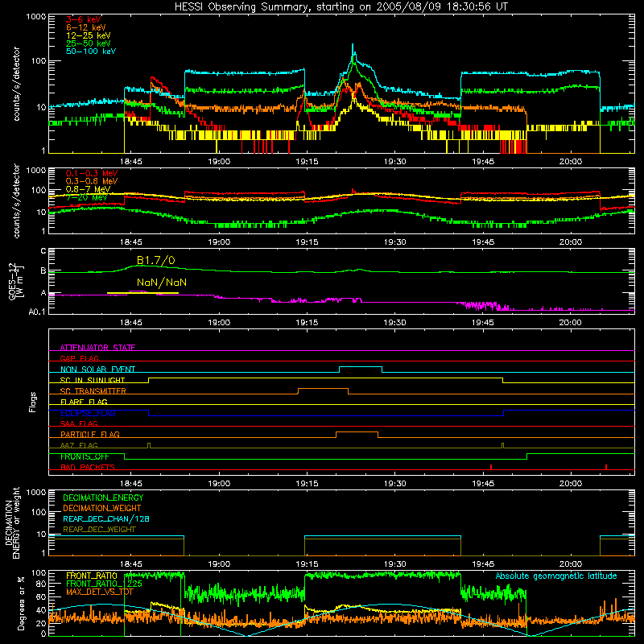Viewport: 644px width, 644px height.
Task: Click the MAX_DET_VS_TOT legend label
Action: (x=100, y=592)
